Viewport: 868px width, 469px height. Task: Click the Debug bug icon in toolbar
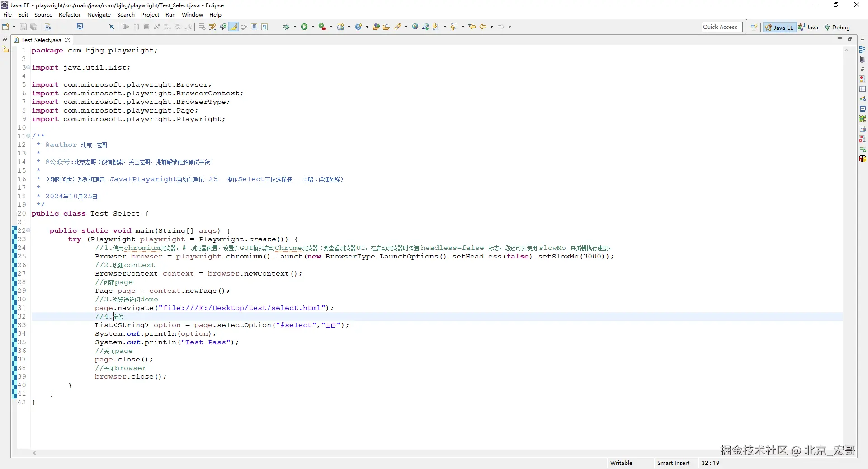(286, 27)
